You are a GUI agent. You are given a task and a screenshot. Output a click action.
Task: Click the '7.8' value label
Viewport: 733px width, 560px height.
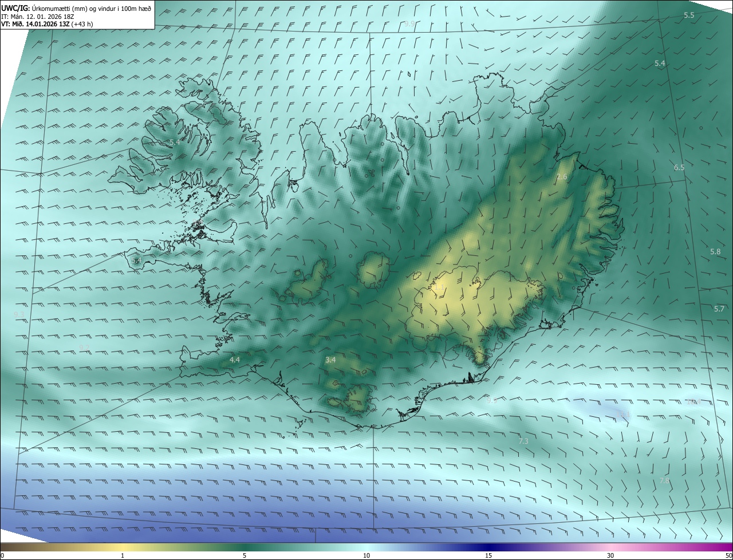click(664, 481)
